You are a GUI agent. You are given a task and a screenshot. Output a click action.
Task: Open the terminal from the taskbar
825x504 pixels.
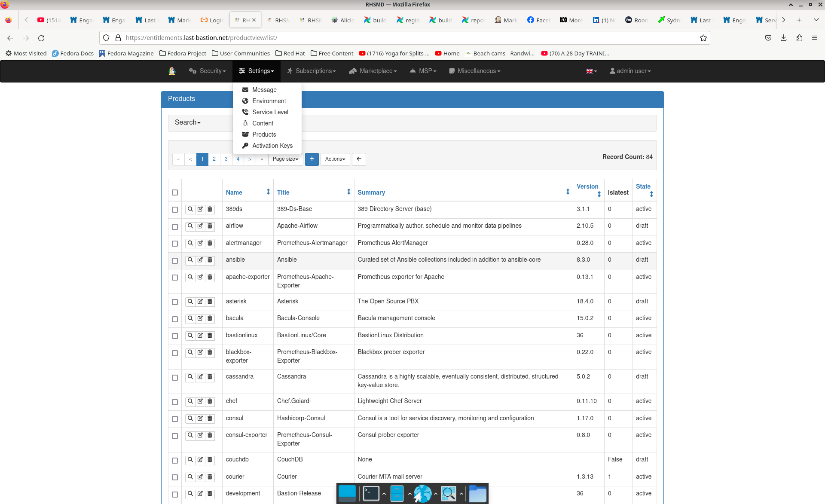[x=371, y=493]
